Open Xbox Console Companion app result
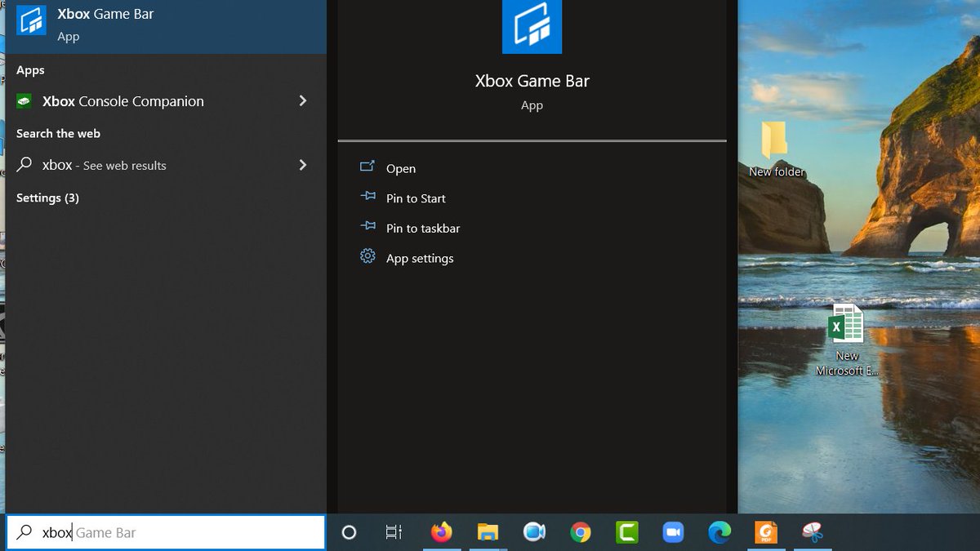The height and width of the screenshot is (551, 980). click(166, 101)
